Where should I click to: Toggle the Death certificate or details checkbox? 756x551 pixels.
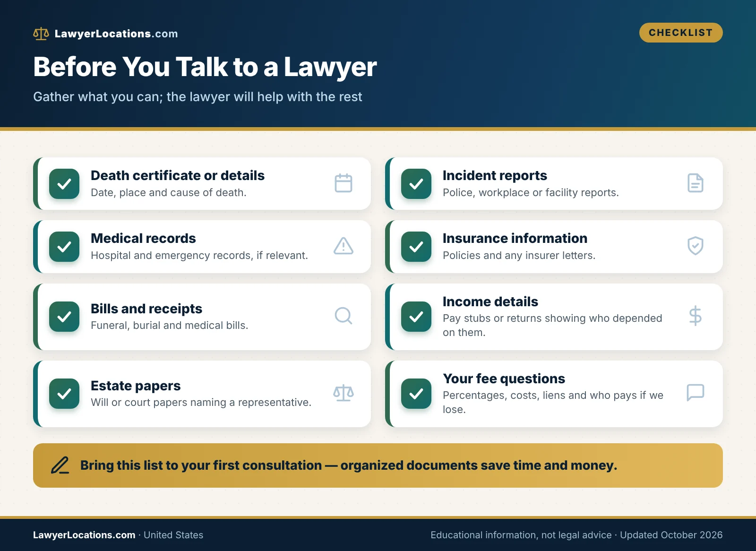(x=64, y=184)
